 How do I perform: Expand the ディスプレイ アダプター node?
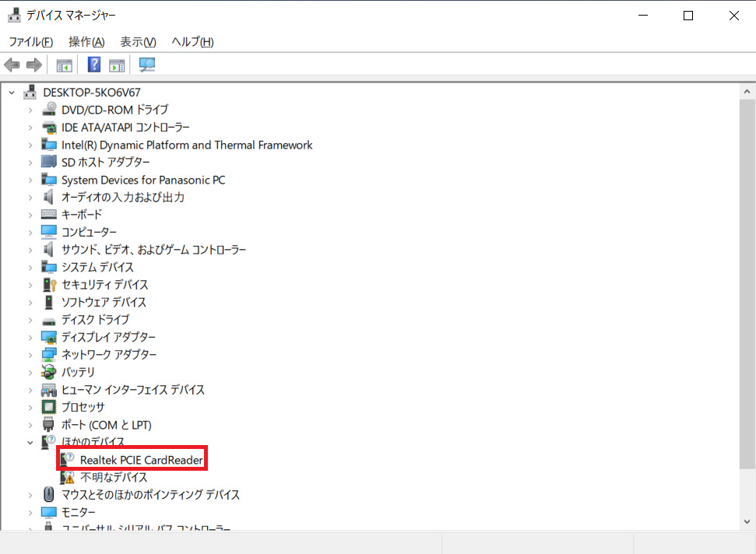coord(30,338)
